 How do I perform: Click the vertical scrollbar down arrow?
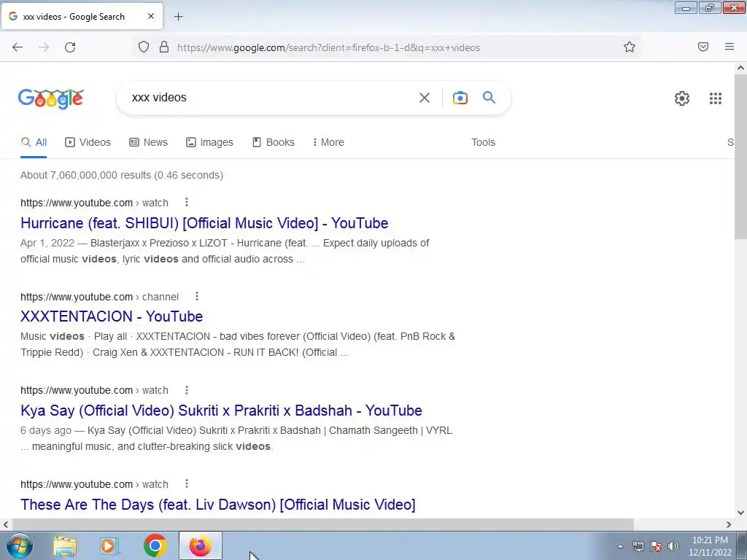tap(741, 513)
